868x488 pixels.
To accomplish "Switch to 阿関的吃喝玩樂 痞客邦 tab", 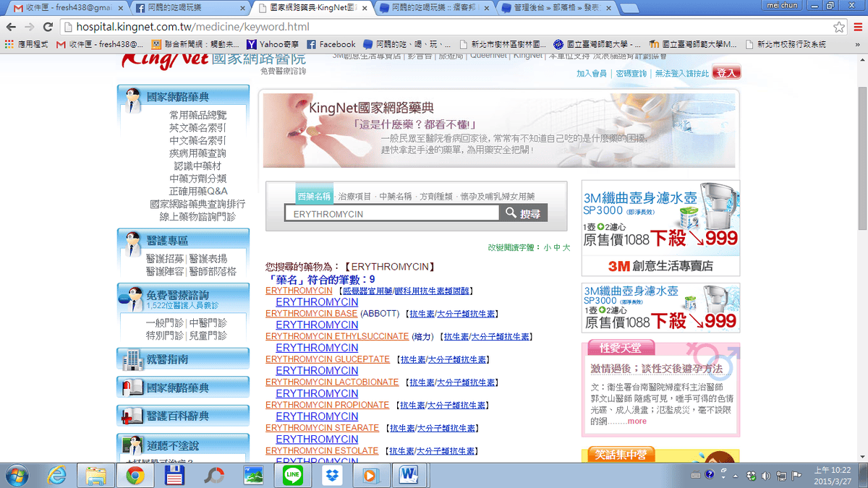I will (434, 8).
